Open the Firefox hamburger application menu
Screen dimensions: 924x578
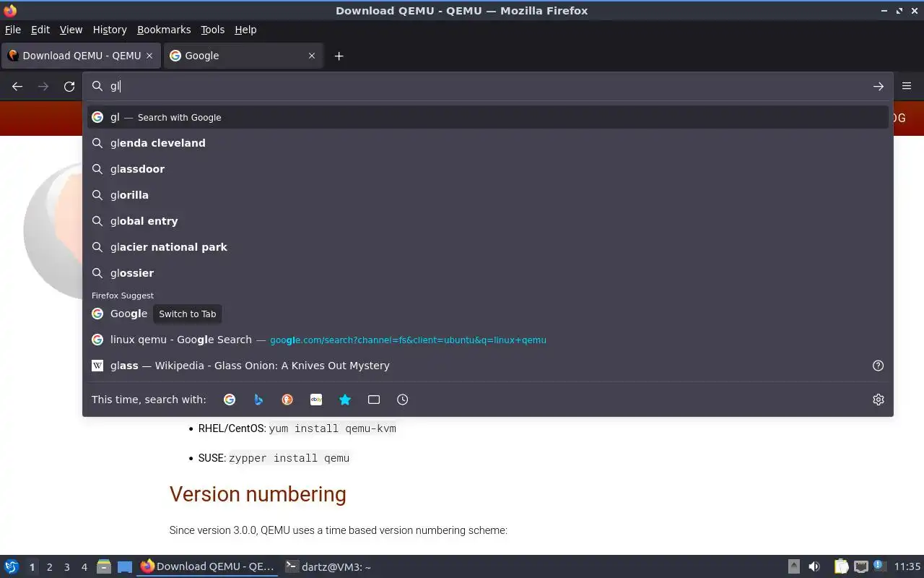tap(907, 87)
